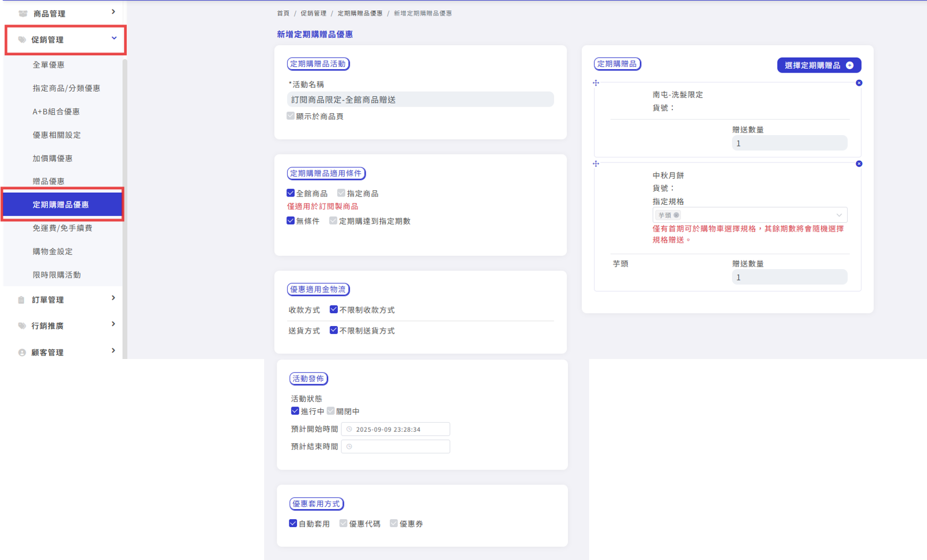The image size is (927, 560).
Task: Select 自動套用 apply method
Action: [293, 523]
